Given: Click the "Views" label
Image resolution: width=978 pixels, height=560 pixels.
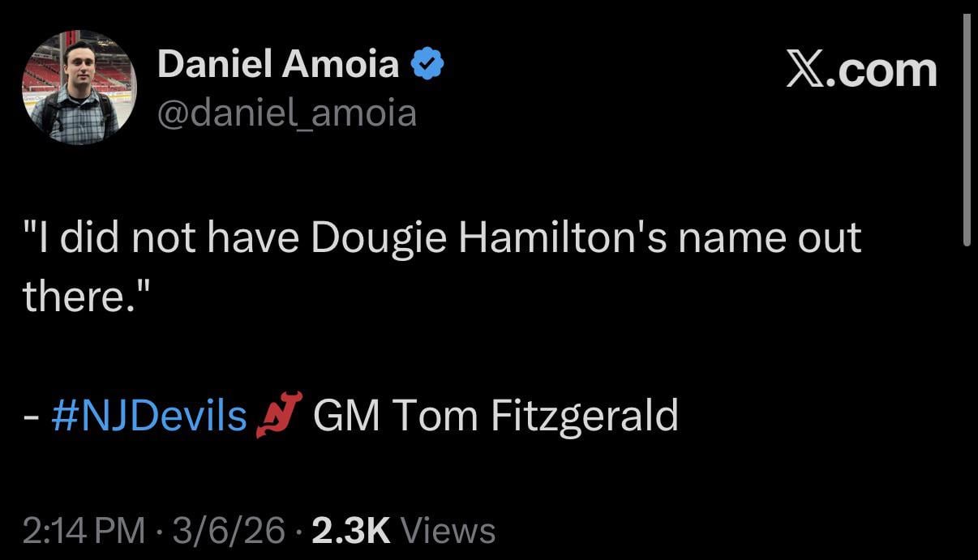Looking at the screenshot, I should (448, 531).
